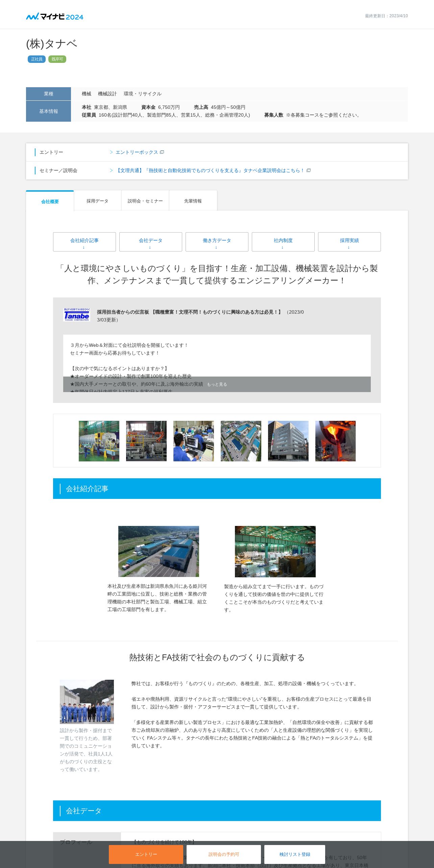Screen dimensions: 434x868
Task: Click the external link icon after the seminar link
Action: 309,170
